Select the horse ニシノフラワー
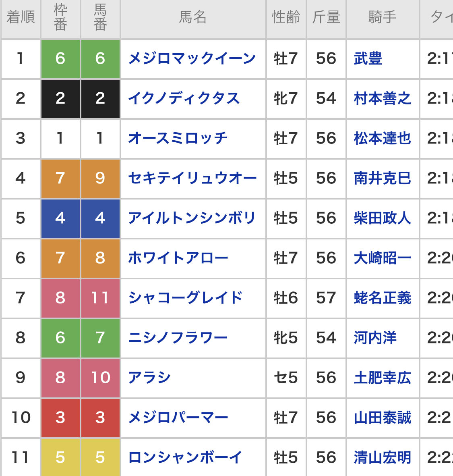 pyautogui.click(x=178, y=338)
